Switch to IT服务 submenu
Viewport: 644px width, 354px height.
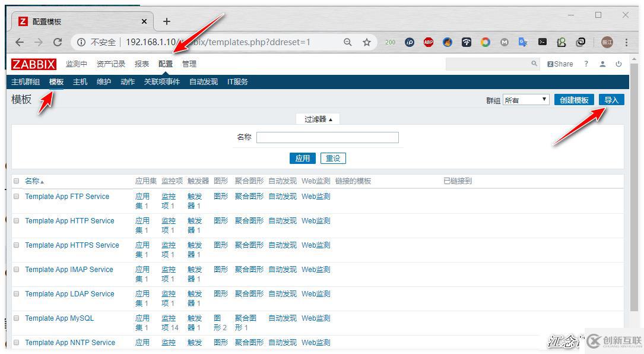[x=237, y=82]
